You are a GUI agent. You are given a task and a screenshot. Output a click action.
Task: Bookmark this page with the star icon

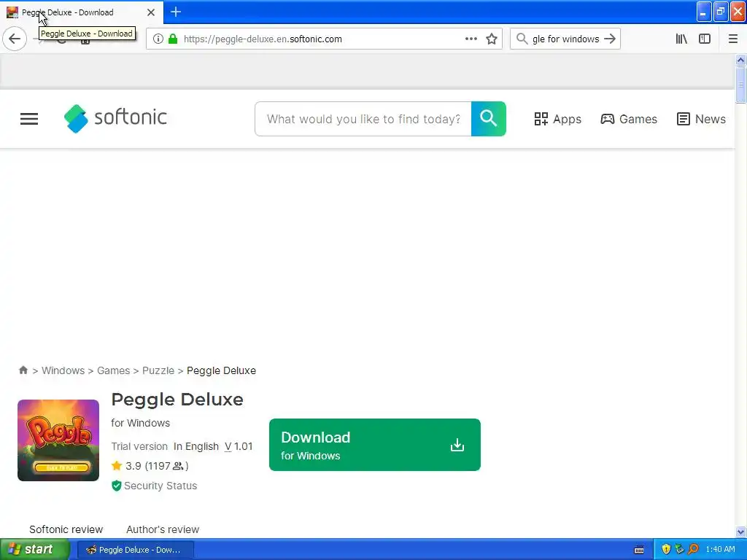492,39
